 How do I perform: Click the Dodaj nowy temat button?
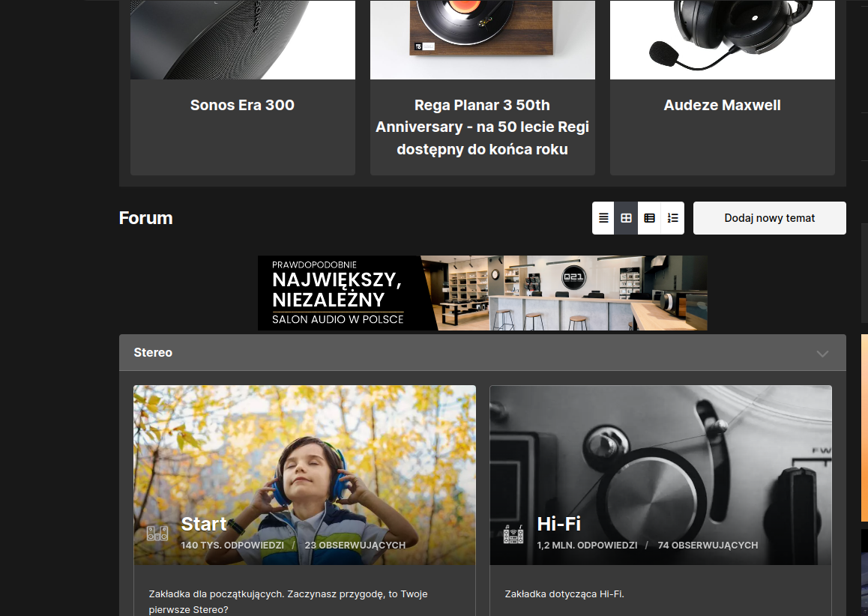point(770,218)
